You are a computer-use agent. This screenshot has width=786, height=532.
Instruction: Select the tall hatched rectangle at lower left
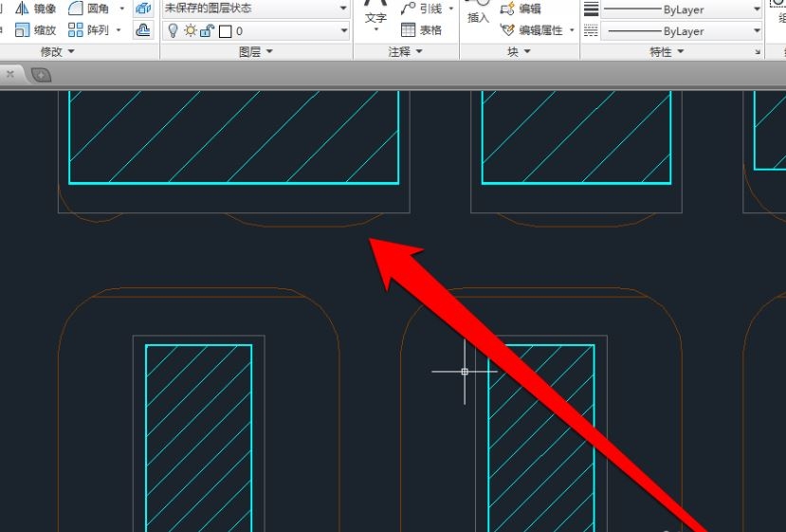(x=198, y=438)
